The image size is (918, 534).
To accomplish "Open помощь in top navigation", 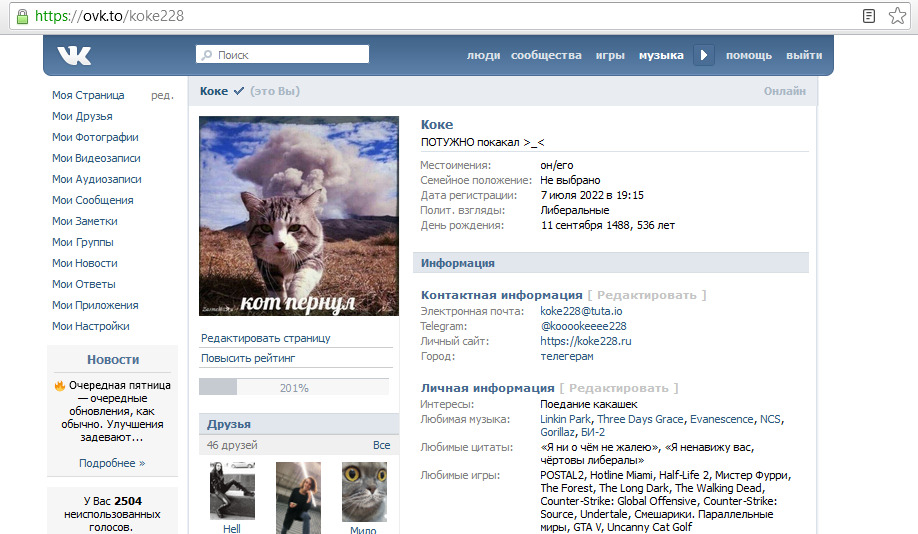I will pyautogui.click(x=749, y=55).
